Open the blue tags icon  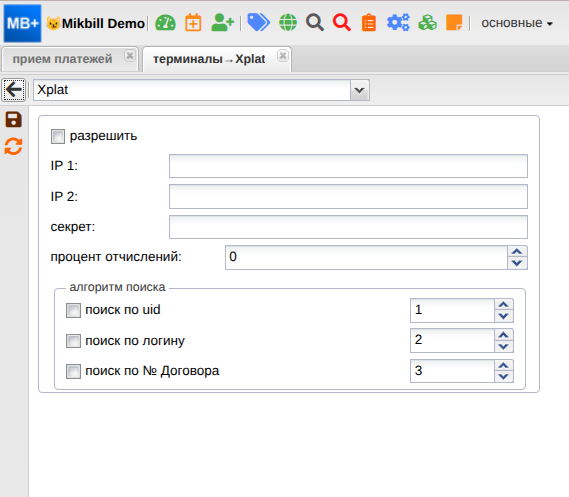point(258,22)
